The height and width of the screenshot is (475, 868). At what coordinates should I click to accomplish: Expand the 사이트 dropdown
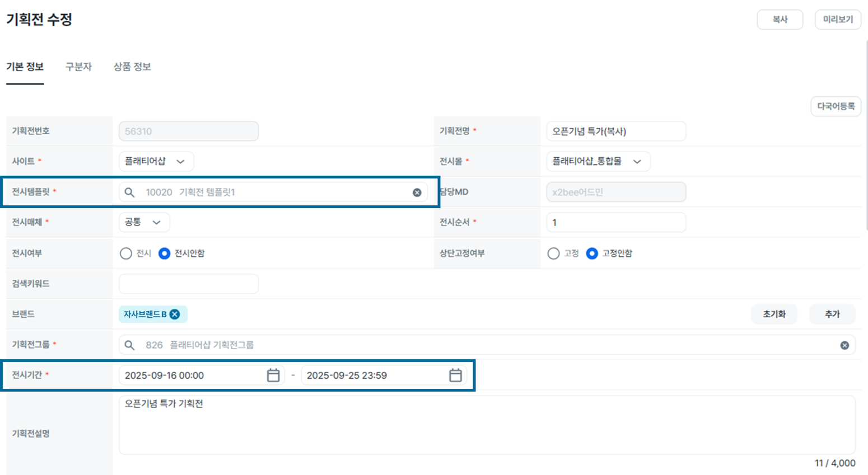156,161
